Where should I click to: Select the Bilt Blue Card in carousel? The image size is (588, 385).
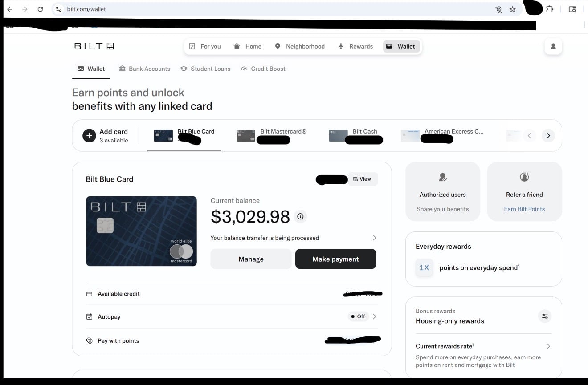tap(184, 135)
